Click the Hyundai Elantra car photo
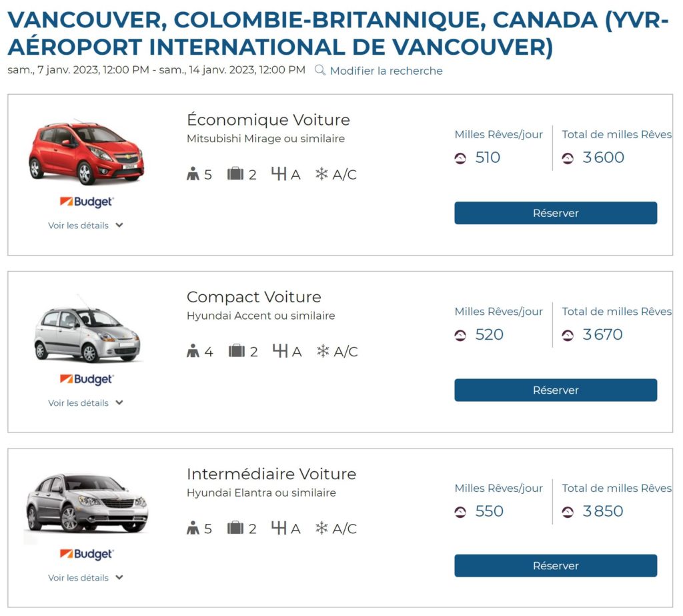The image size is (683, 616). [x=87, y=504]
